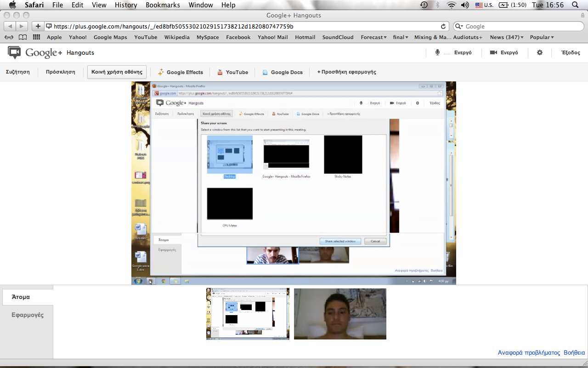The width and height of the screenshot is (588, 368).
Task: Open the History menu
Action: 126,5
